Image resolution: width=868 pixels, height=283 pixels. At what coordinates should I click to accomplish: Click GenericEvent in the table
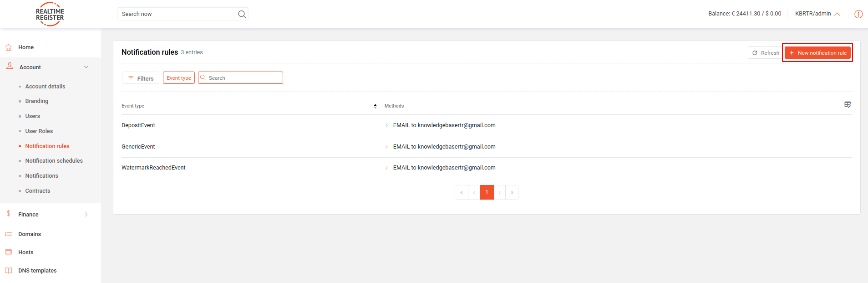point(138,147)
